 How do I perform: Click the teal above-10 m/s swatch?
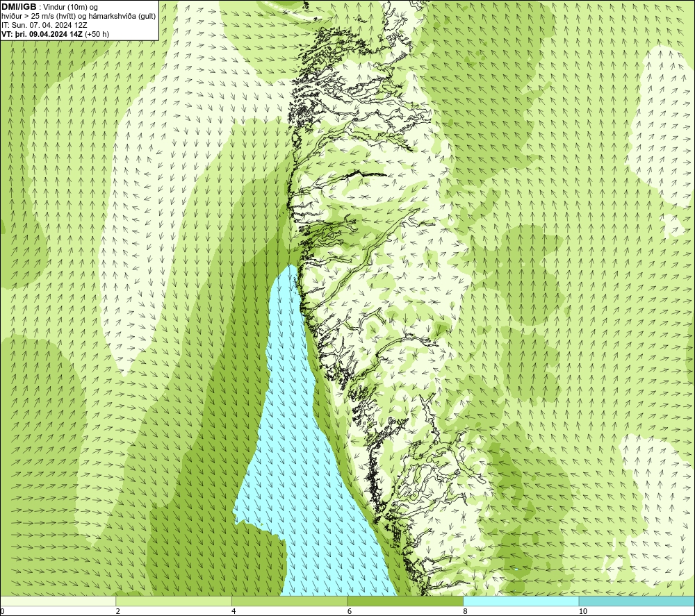[x=637, y=601]
